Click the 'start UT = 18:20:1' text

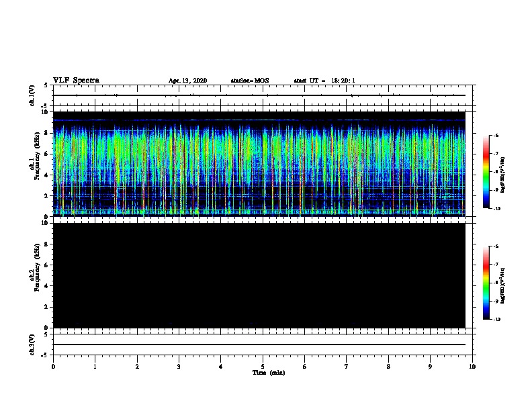324,81
